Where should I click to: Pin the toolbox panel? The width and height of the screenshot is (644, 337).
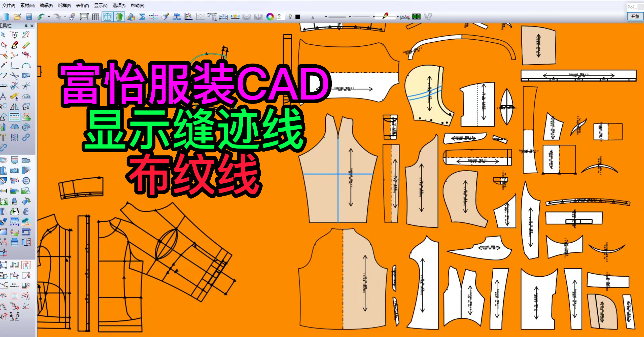coord(26,26)
